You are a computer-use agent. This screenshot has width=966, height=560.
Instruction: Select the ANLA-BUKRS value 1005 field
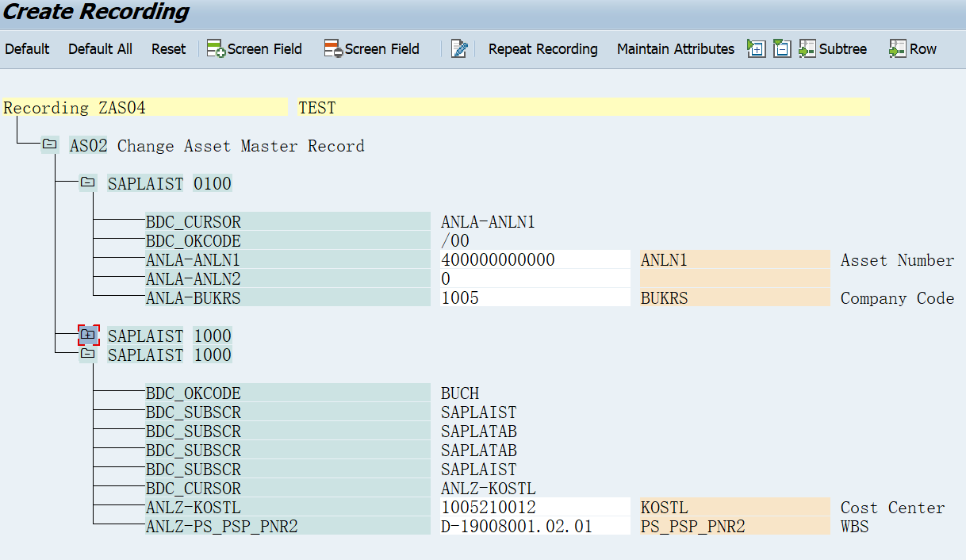(x=535, y=297)
